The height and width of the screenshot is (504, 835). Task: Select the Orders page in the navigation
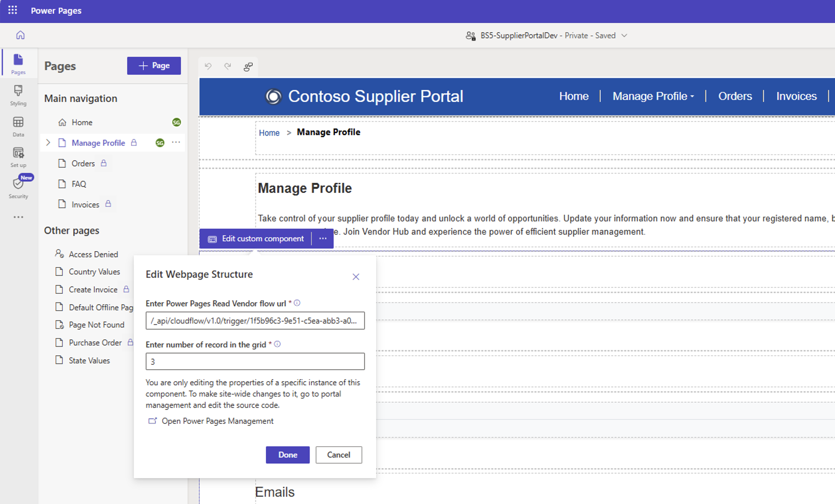click(83, 163)
